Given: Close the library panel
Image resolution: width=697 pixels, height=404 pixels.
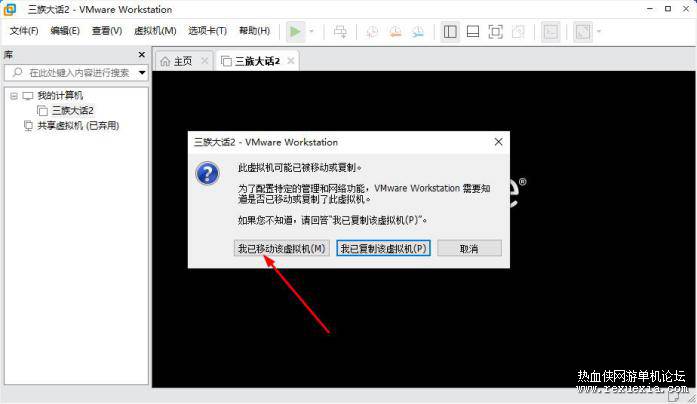Looking at the screenshot, I should [142, 55].
